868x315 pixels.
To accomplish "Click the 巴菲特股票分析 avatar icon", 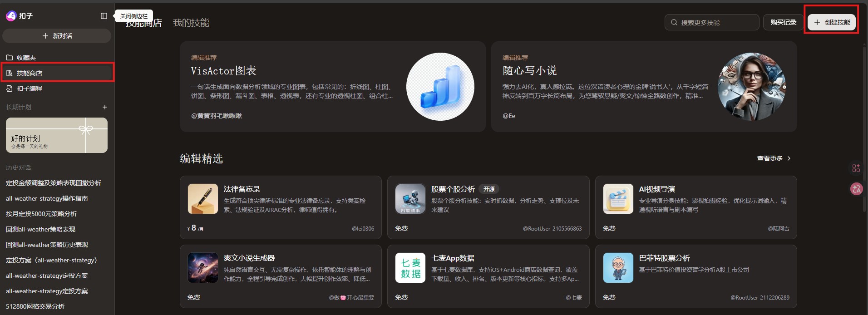I will (x=618, y=268).
